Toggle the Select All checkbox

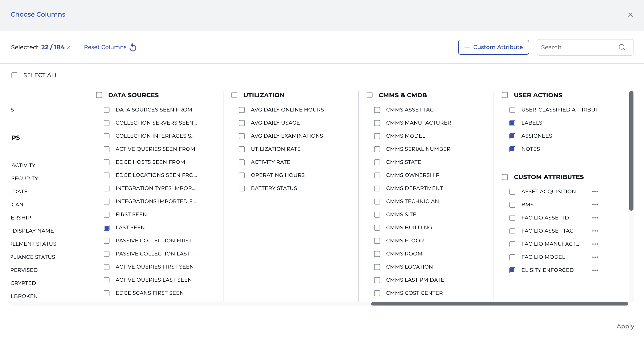[x=15, y=75]
